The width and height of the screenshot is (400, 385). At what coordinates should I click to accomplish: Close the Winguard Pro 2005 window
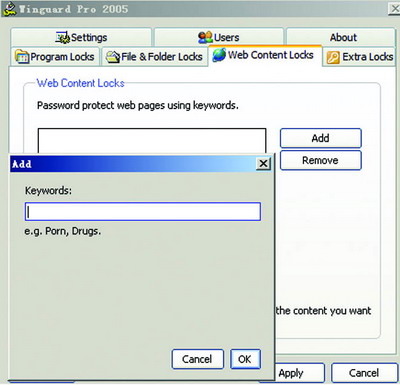click(395, 9)
